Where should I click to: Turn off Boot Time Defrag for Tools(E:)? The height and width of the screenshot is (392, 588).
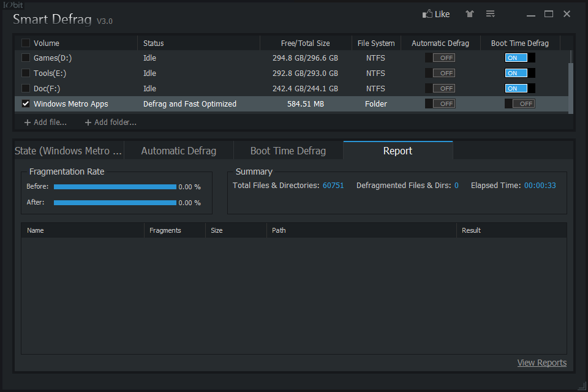520,73
